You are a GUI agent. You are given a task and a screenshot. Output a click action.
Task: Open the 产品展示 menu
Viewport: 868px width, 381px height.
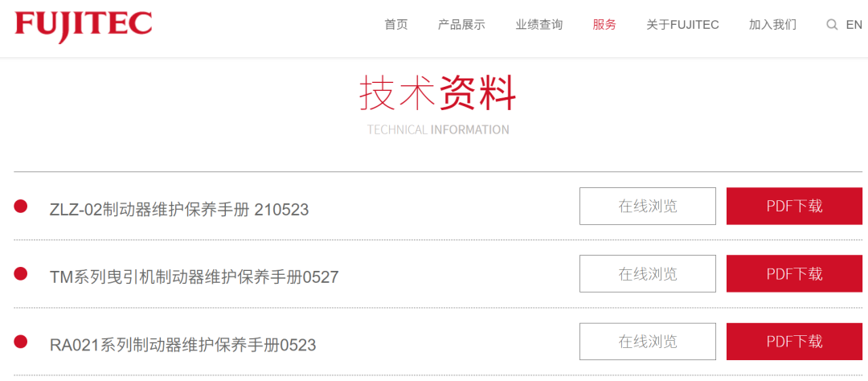pos(461,24)
